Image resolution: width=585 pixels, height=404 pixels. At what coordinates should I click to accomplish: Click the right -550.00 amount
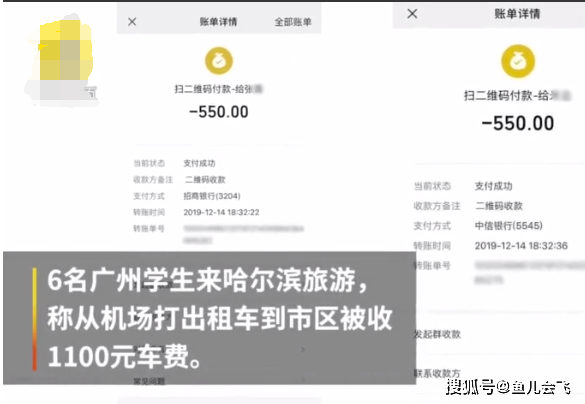point(518,123)
